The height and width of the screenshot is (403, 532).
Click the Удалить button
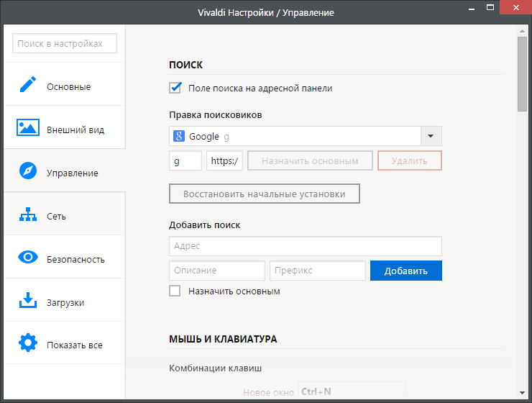point(409,160)
